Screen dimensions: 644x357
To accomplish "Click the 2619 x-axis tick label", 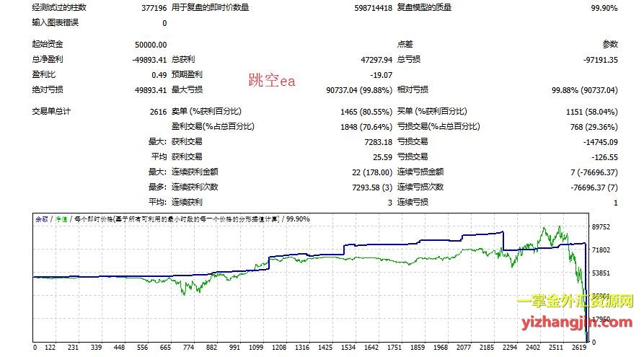I will [579, 348].
